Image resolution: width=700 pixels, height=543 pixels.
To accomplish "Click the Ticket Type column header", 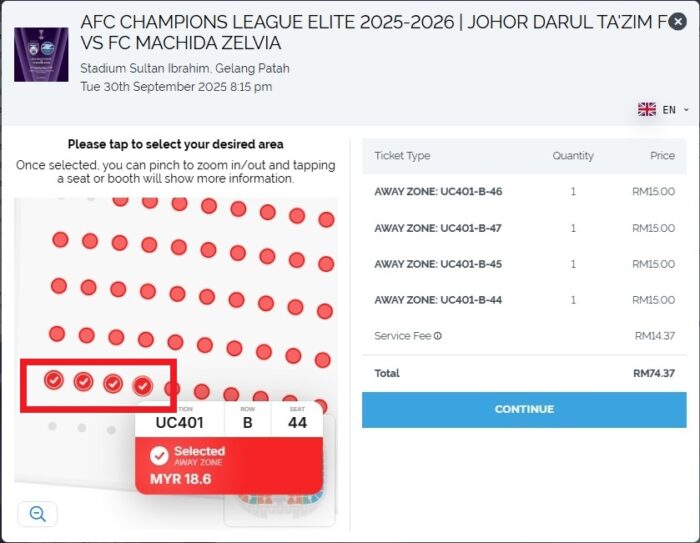I will point(402,156).
